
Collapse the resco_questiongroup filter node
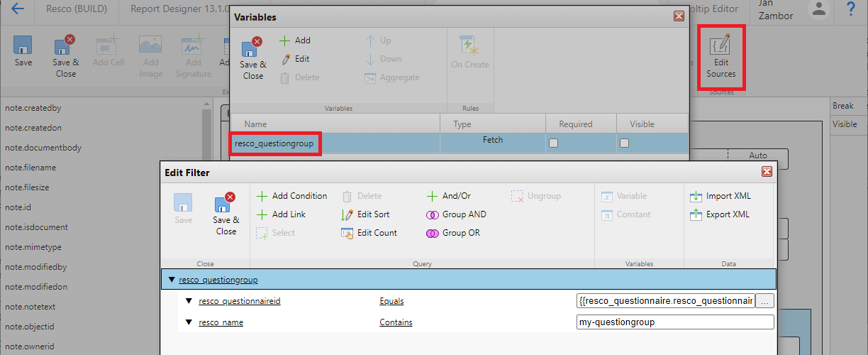pos(172,280)
